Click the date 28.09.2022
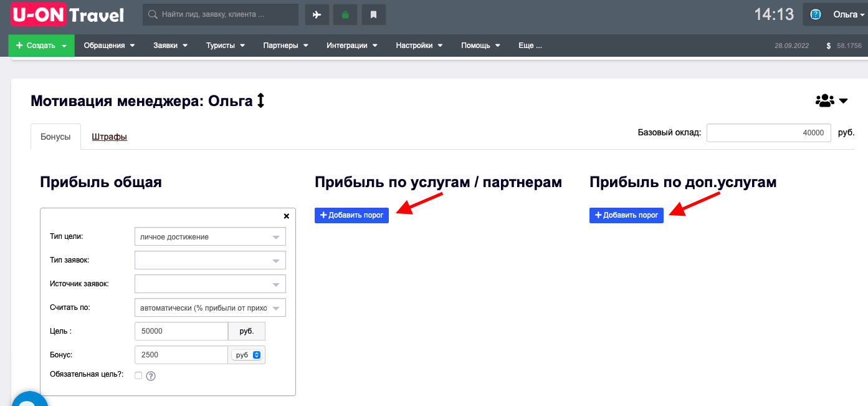The width and height of the screenshot is (868, 406). pos(791,46)
